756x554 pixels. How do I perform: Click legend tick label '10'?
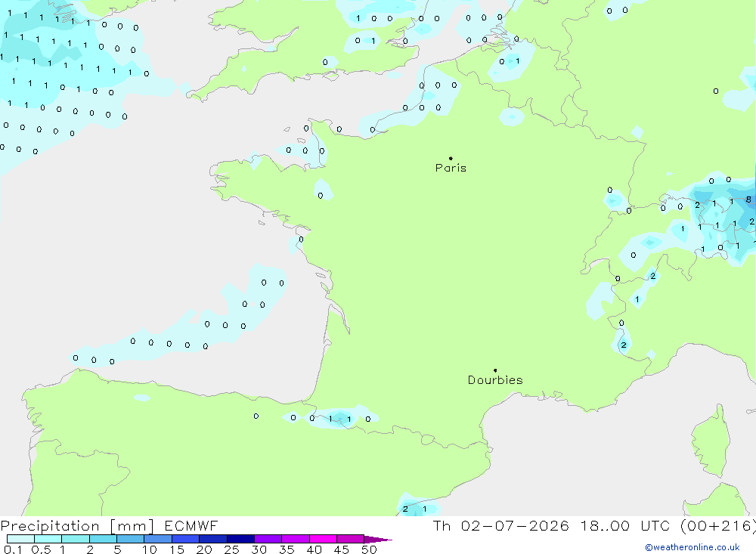150,549
